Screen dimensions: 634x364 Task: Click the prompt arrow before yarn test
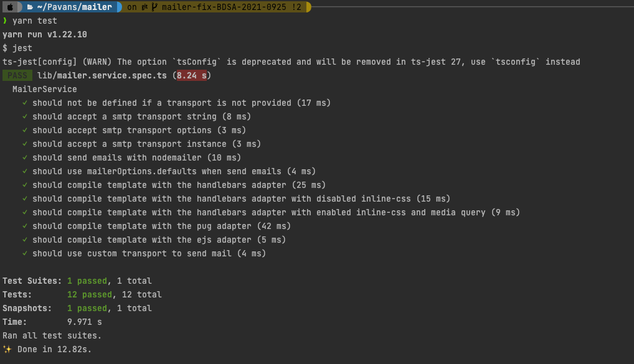click(5, 21)
